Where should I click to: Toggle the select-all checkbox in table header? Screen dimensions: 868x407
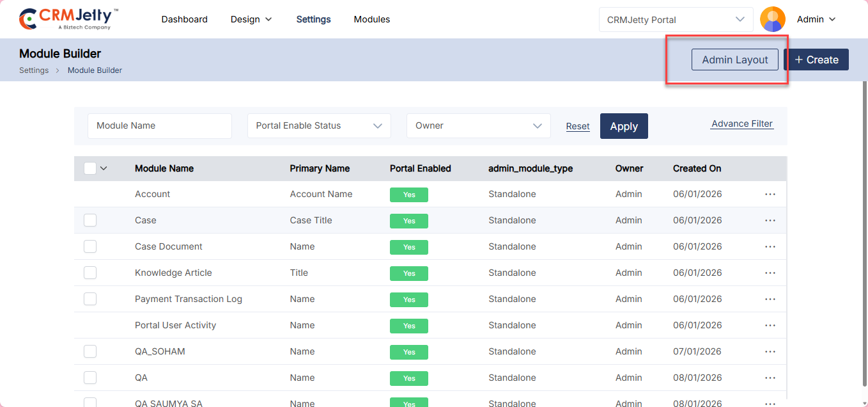90,168
